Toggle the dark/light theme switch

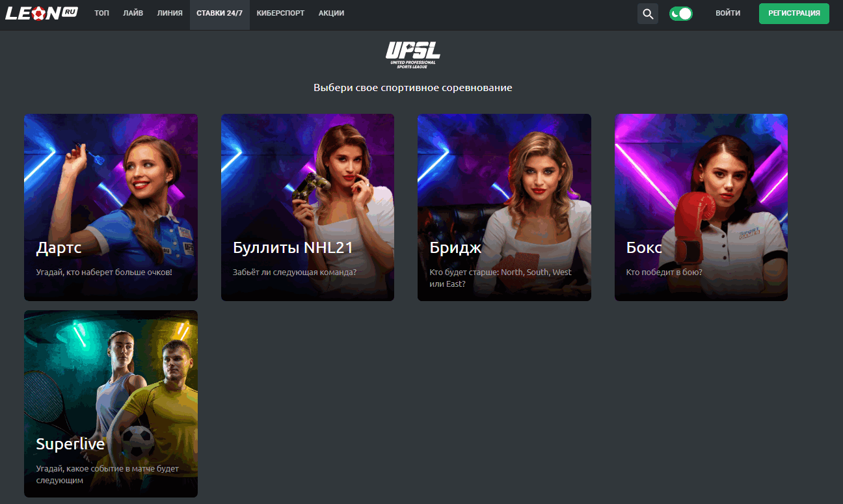pyautogui.click(x=680, y=14)
